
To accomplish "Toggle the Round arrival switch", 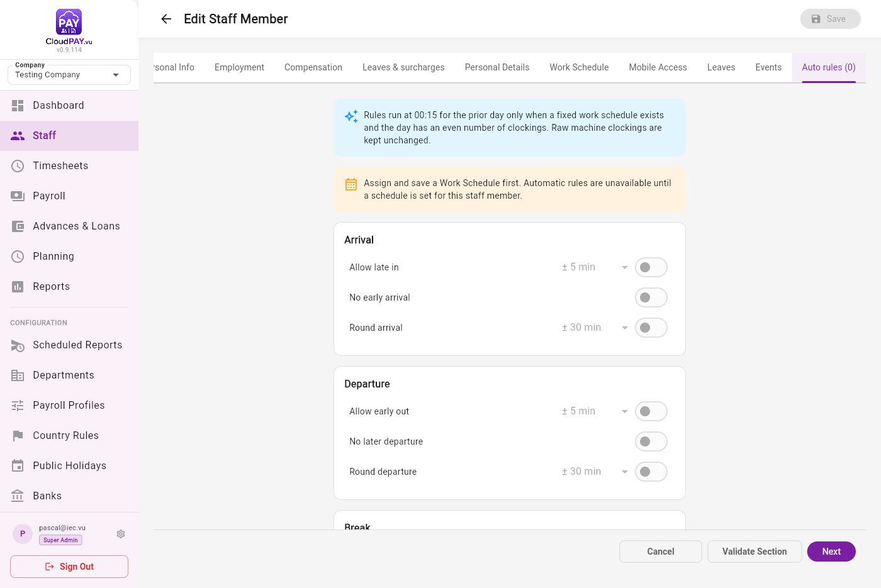I will (651, 328).
